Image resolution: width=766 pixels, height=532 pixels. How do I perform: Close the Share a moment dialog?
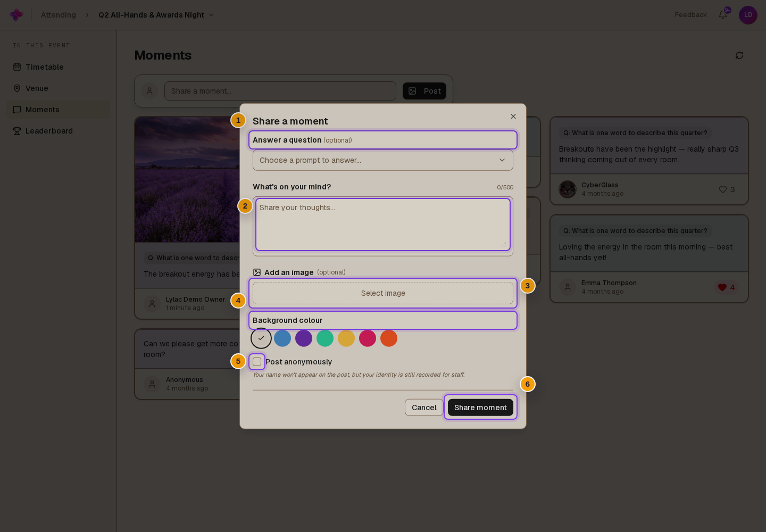click(513, 117)
